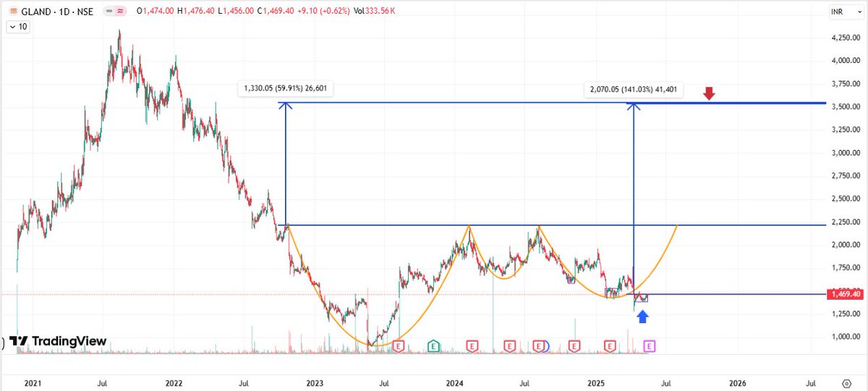Click the pink approximate-sign status pill
The image size is (868, 391).
pyautogui.click(x=120, y=11)
